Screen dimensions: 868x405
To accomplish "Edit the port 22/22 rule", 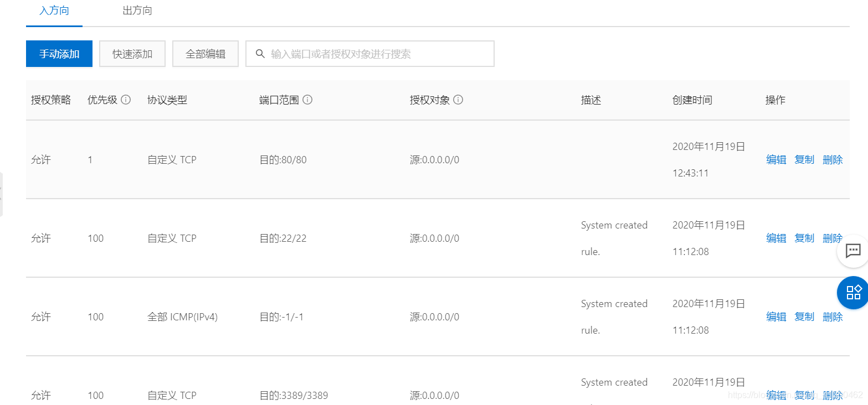I will tap(776, 238).
